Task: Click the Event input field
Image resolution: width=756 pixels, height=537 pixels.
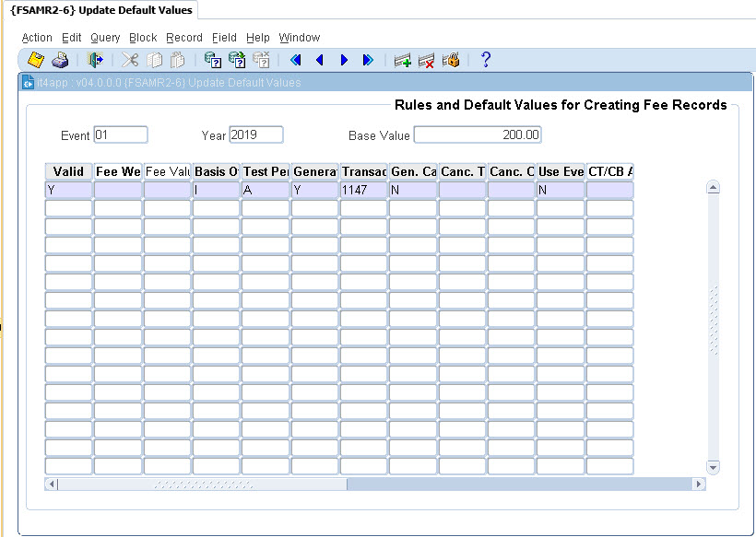Action: pos(120,135)
